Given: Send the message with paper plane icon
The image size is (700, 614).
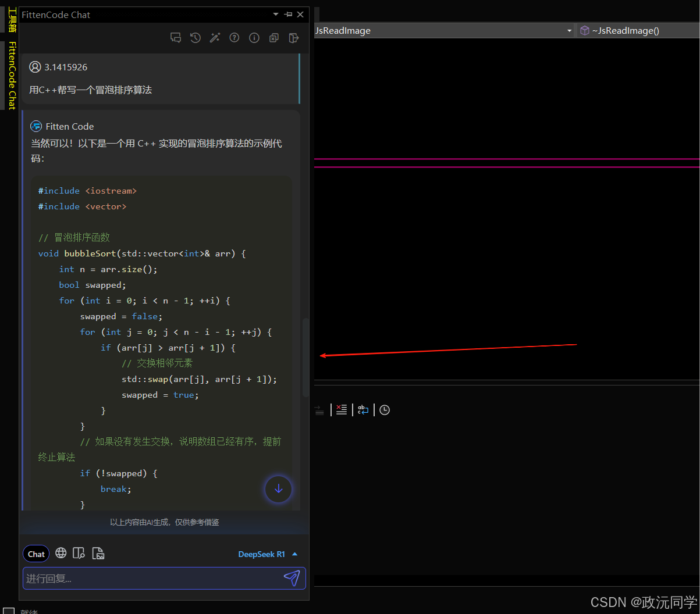Looking at the screenshot, I should [x=292, y=578].
